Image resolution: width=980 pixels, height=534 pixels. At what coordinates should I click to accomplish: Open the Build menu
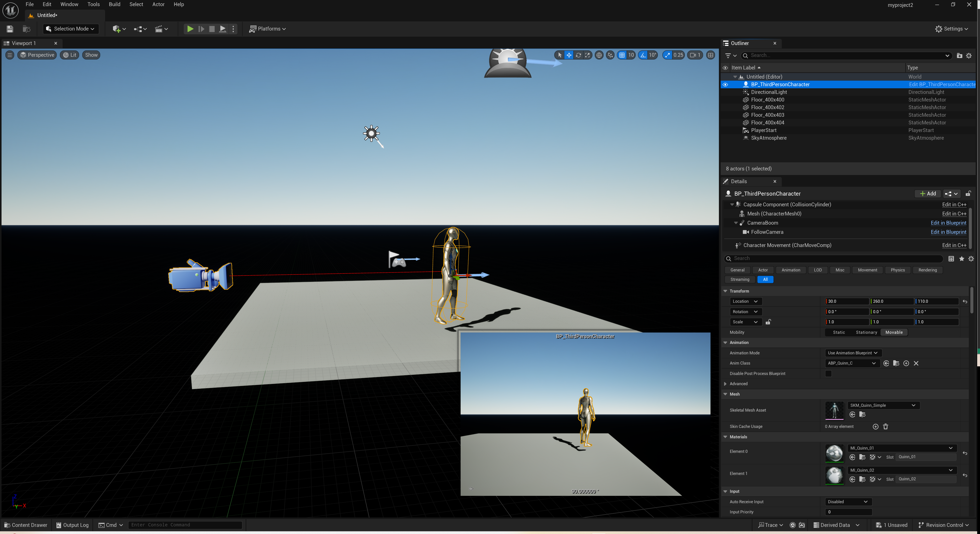(114, 4)
